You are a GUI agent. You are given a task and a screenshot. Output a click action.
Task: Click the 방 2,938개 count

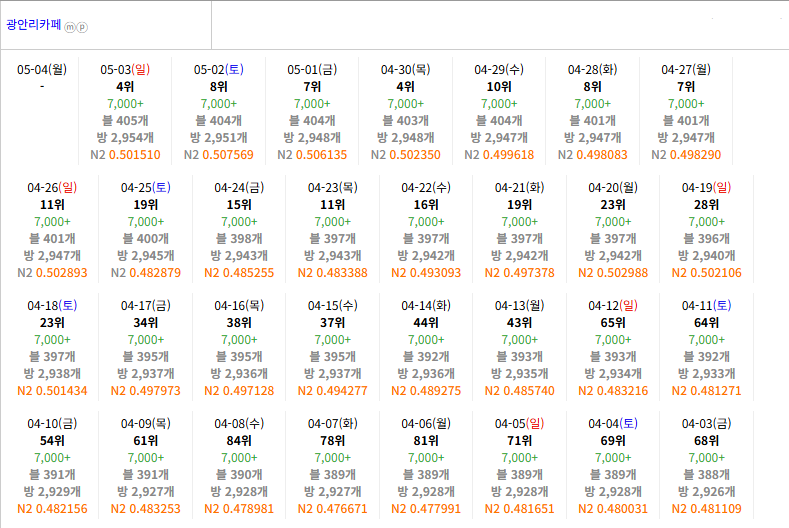52,374
